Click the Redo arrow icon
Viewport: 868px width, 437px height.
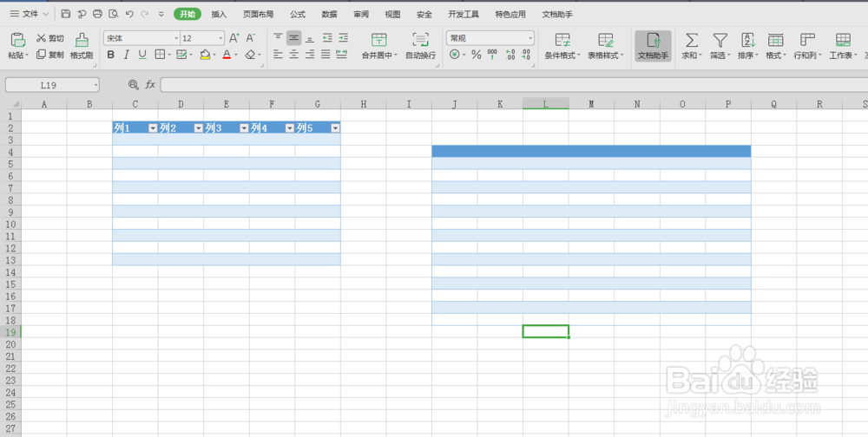pyautogui.click(x=144, y=14)
